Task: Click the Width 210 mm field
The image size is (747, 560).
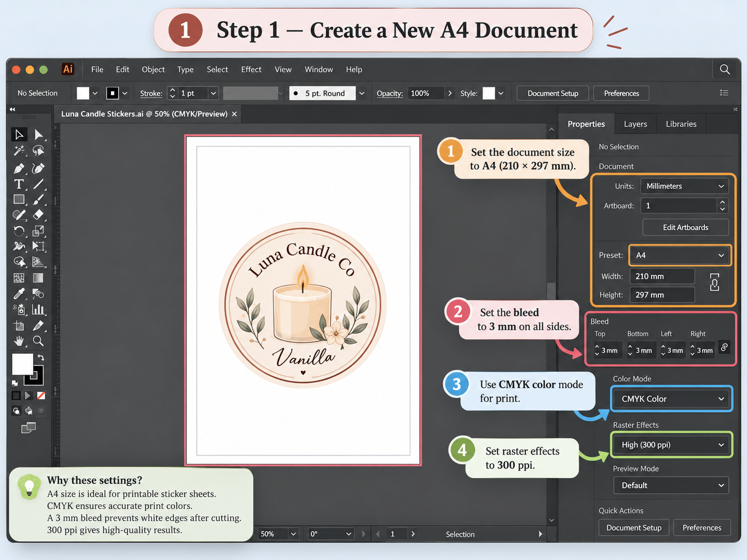Action: 663,276
